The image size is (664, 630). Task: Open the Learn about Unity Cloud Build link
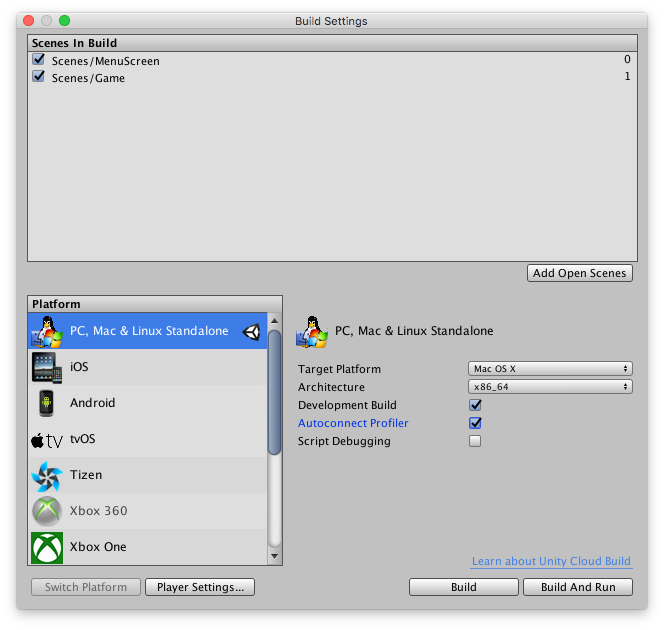(551, 561)
